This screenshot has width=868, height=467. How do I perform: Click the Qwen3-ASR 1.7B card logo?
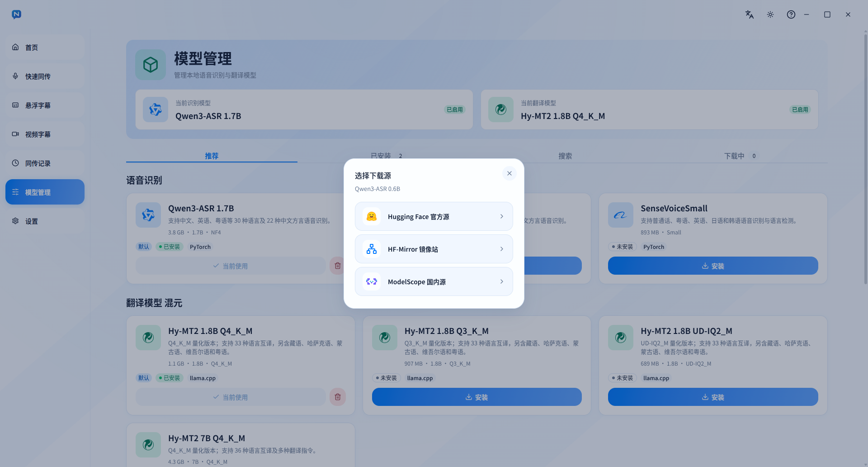pyautogui.click(x=148, y=215)
